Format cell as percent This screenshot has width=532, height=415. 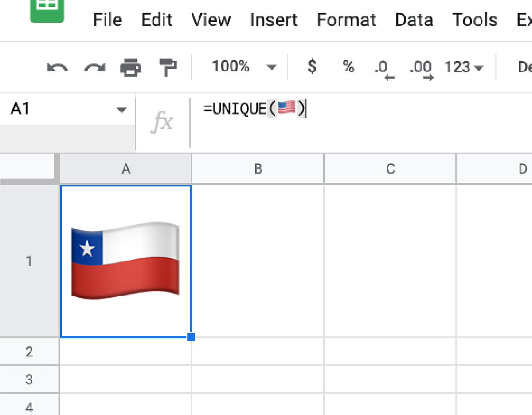click(x=348, y=67)
